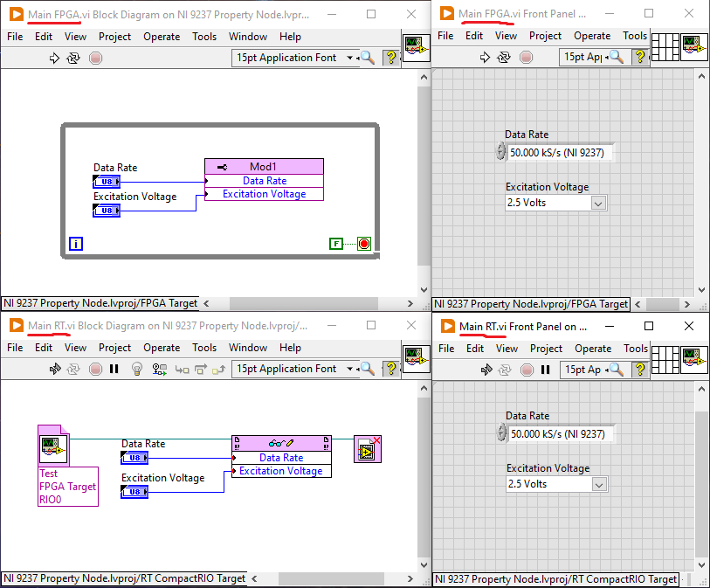Click the loop iteration terminal 'i'
Image resolution: width=710 pixels, height=588 pixels.
[76, 244]
